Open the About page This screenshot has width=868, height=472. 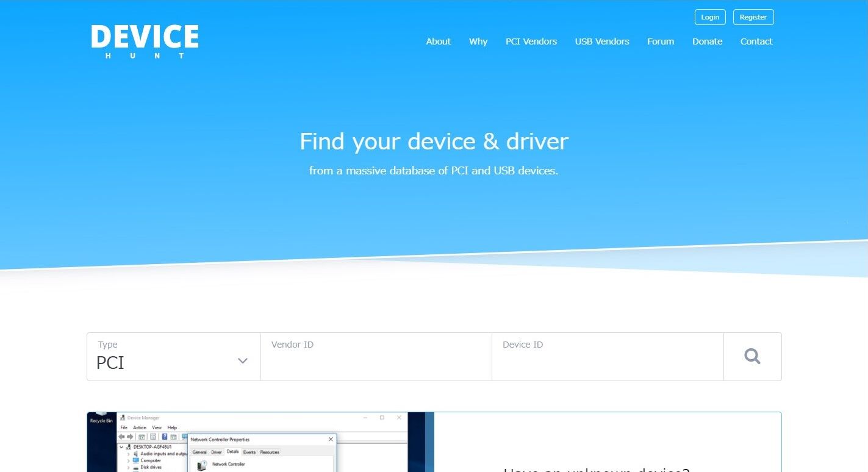(438, 41)
